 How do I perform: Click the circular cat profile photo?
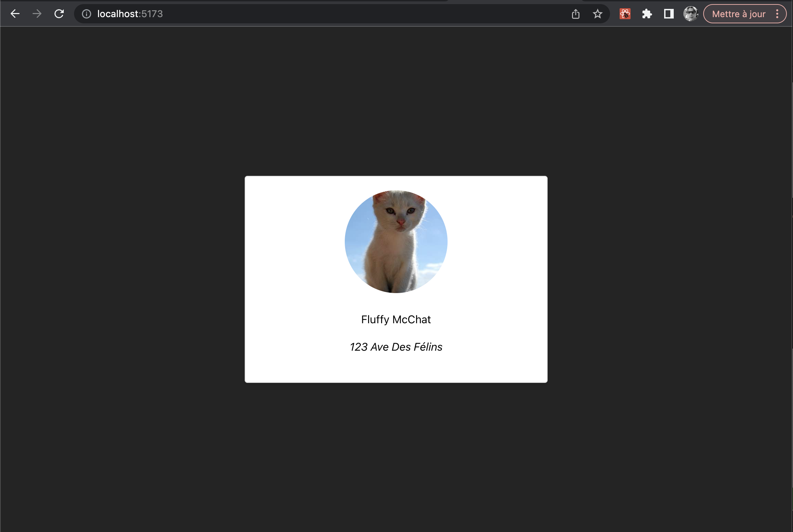[x=396, y=241]
